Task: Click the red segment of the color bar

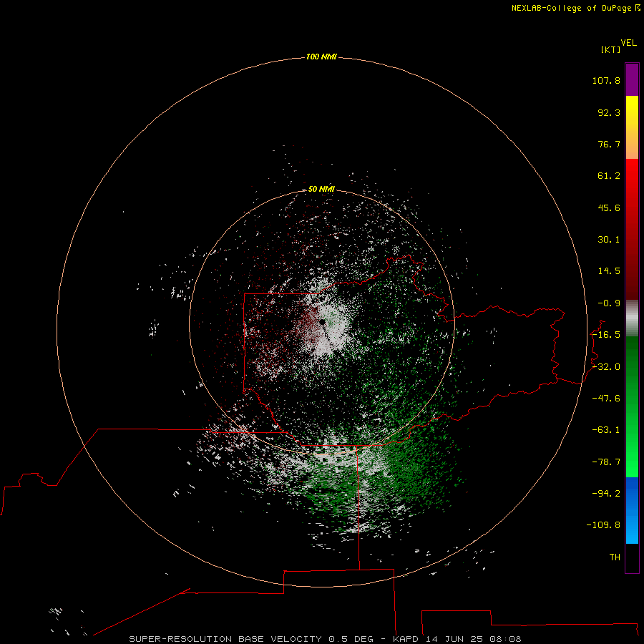Action: [632, 229]
